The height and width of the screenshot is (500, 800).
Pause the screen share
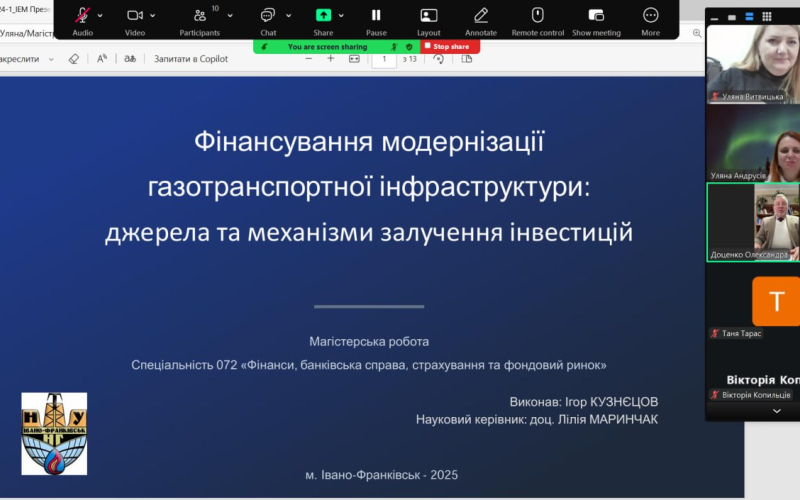(x=376, y=16)
